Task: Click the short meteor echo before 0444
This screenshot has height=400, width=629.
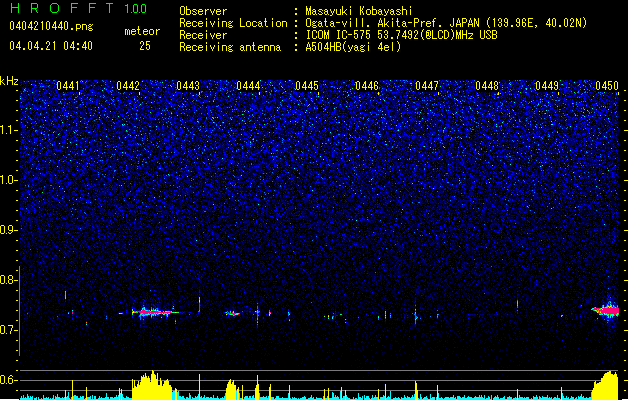Action: coord(232,313)
